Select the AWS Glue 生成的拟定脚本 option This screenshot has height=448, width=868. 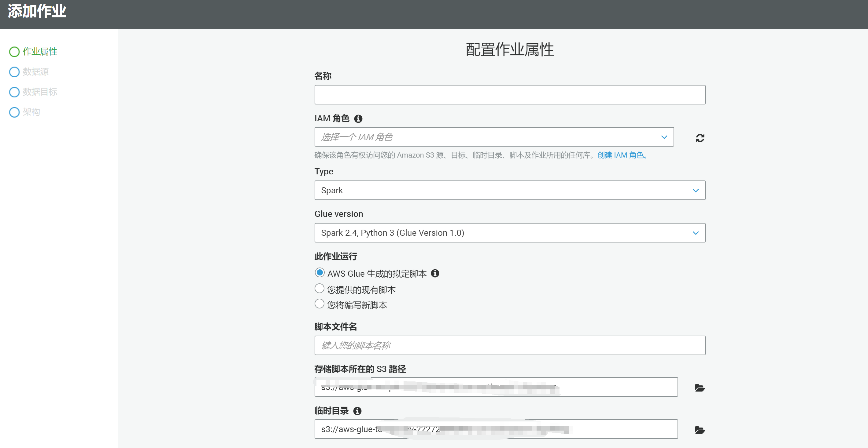coord(319,273)
